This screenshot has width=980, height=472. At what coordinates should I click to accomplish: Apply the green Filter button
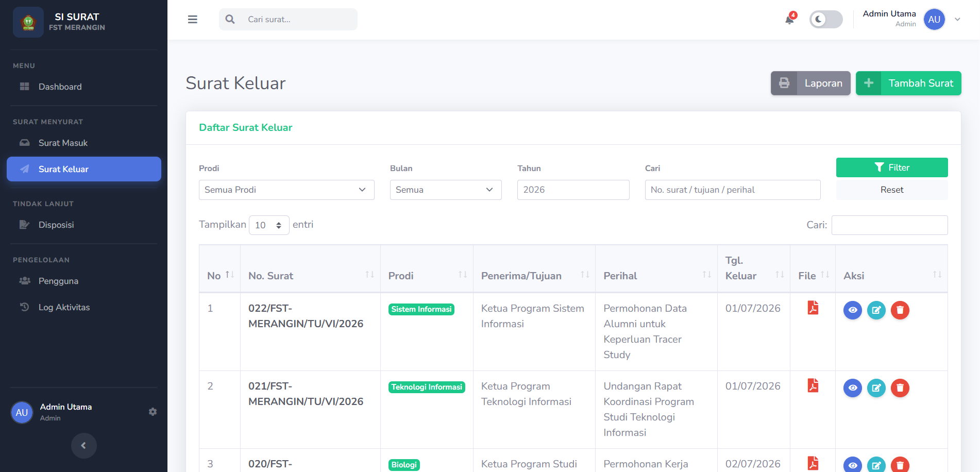tap(892, 167)
